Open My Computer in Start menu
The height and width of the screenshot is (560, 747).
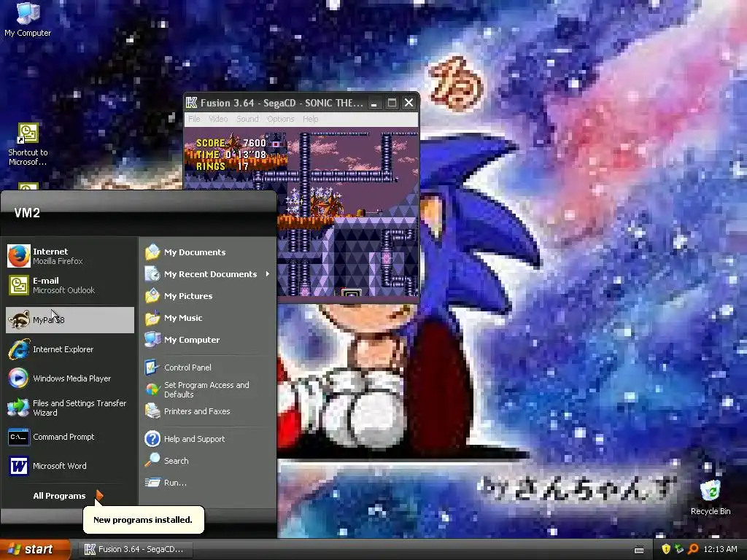(x=208, y=340)
